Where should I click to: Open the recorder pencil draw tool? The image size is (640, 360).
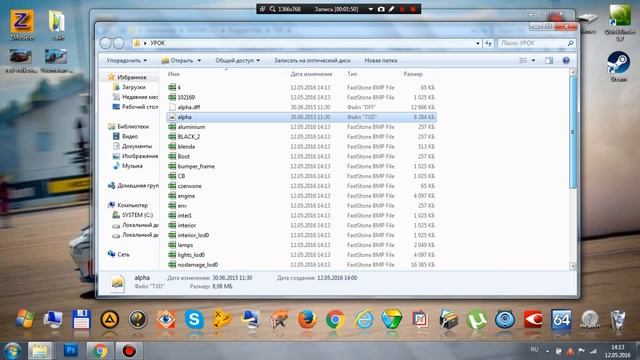pyautogui.click(x=391, y=9)
